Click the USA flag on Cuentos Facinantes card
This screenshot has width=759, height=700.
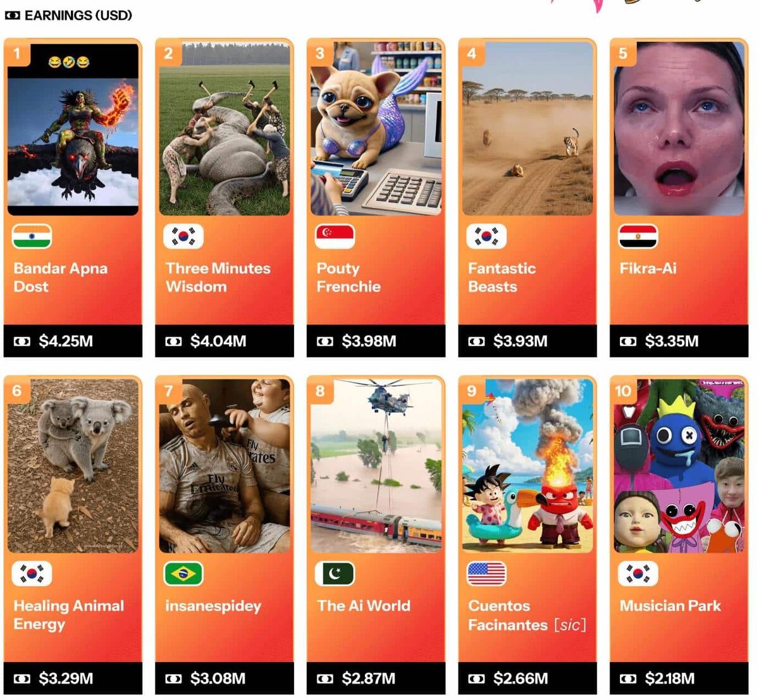click(486, 574)
